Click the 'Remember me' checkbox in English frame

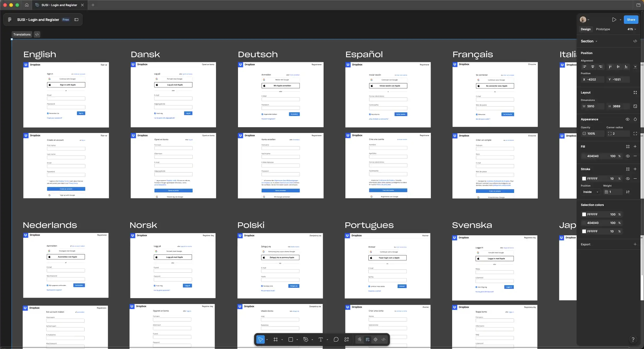[x=48, y=113]
